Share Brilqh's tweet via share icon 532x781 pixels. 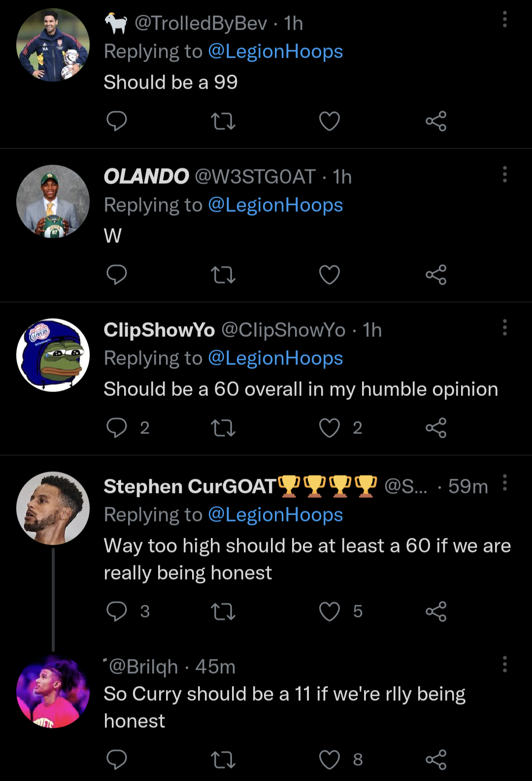click(x=436, y=759)
